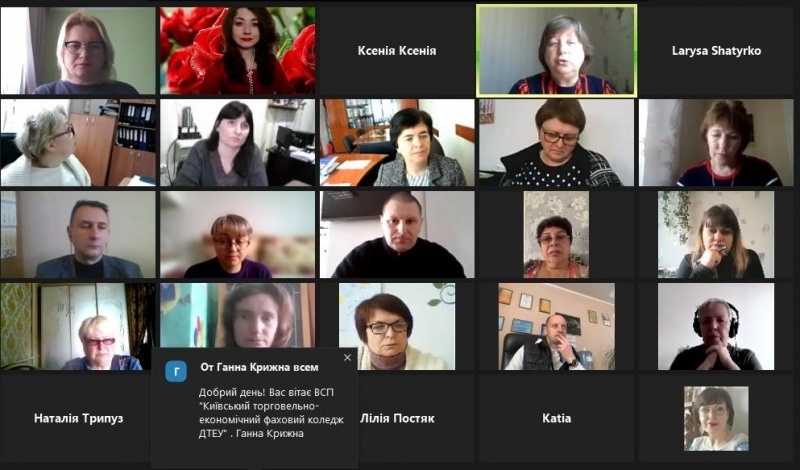This screenshot has width=800, height=470.
Task: Select the Katia participant tile
Action: click(x=557, y=418)
